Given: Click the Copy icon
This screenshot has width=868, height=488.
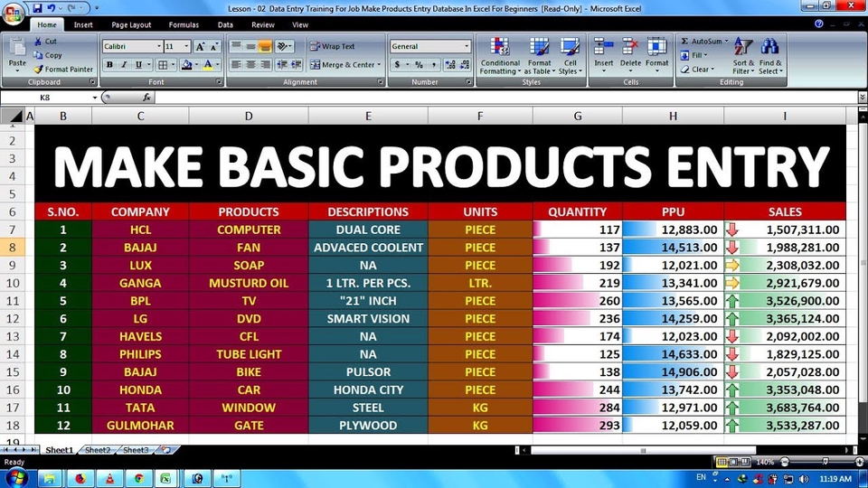Looking at the screenshot, I should point(38,55).
